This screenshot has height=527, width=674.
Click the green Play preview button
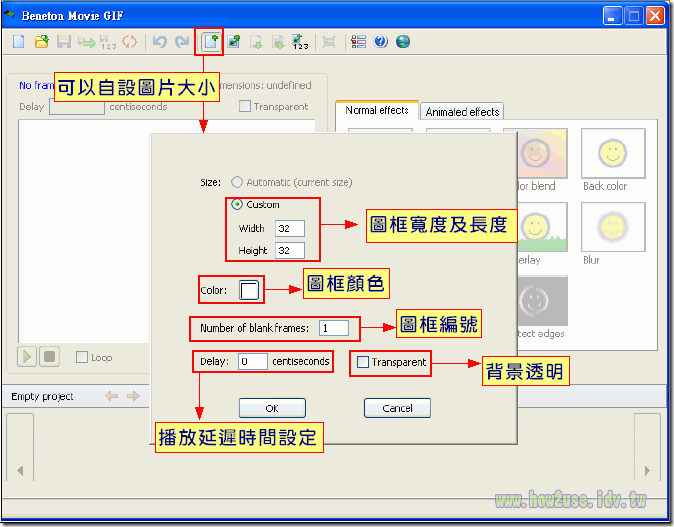[x=27, y=357]
